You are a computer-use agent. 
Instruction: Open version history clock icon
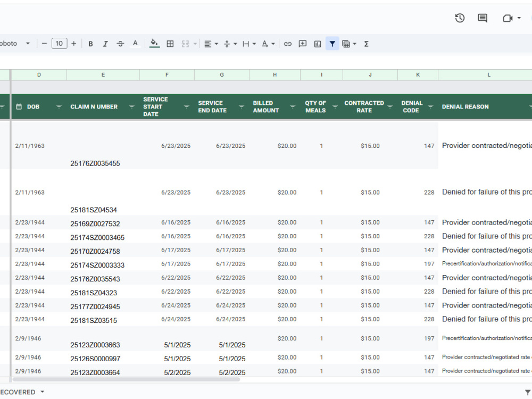pyautogui.click(x=460, y=18)
